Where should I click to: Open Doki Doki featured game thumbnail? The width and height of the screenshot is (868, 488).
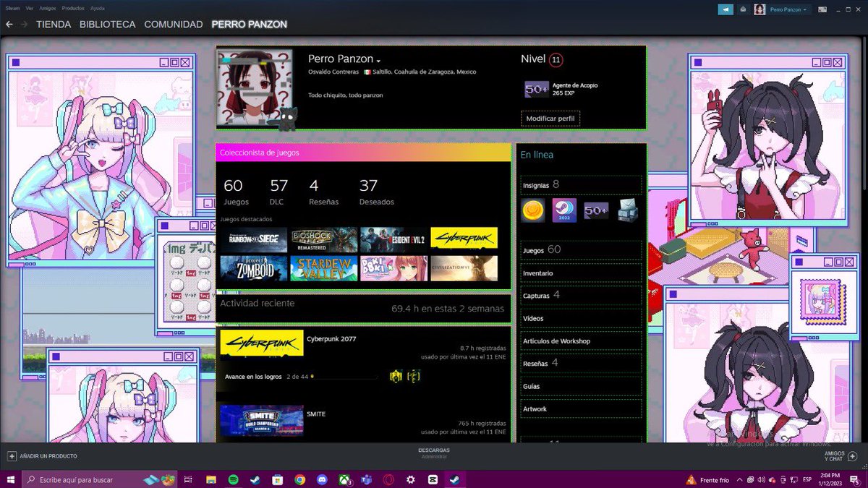[393, 268]
